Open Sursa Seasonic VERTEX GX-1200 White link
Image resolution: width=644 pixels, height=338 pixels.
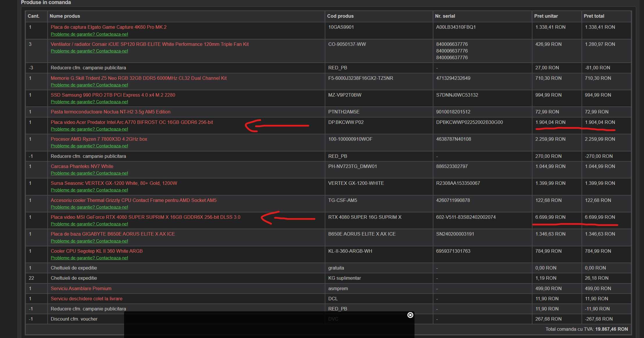pyautogui.click(x=114, y=183)
